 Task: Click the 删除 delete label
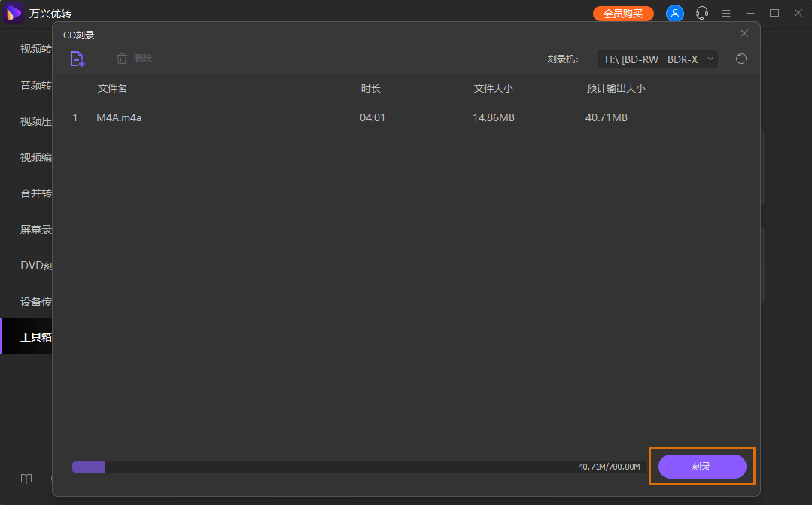tap(143, 59)
